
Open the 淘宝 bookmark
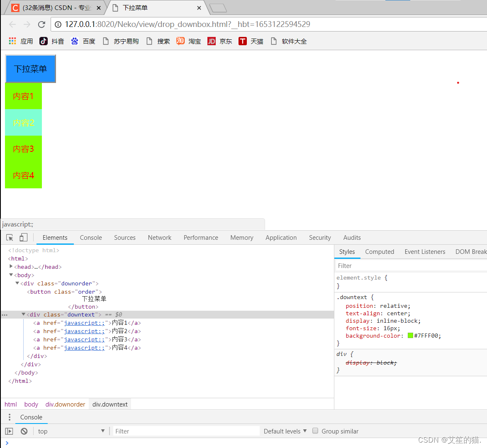click(x=188, y=41)
